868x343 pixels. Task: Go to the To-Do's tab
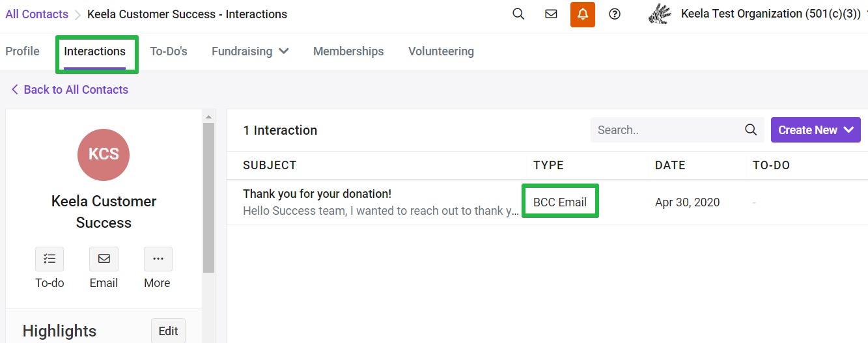coord(169,51)
